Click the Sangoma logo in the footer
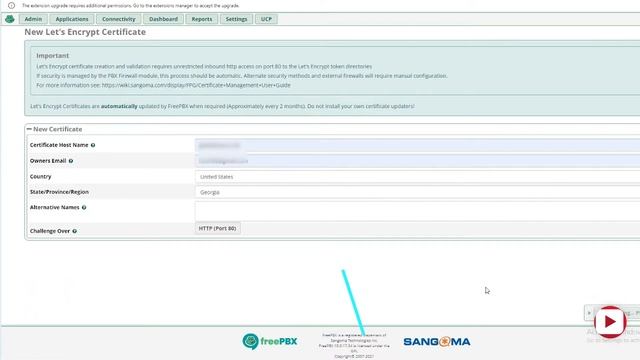The image size is (640, 360). click(437, 342)
